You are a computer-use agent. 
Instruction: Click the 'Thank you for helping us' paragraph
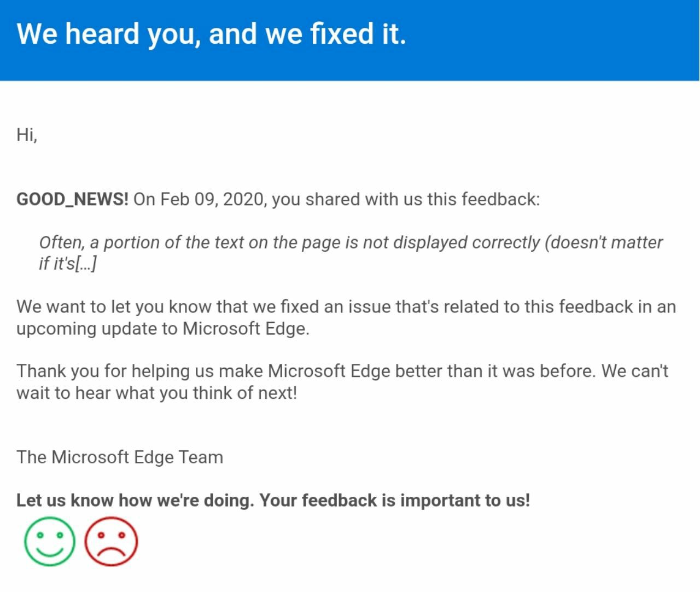point(342,381)
